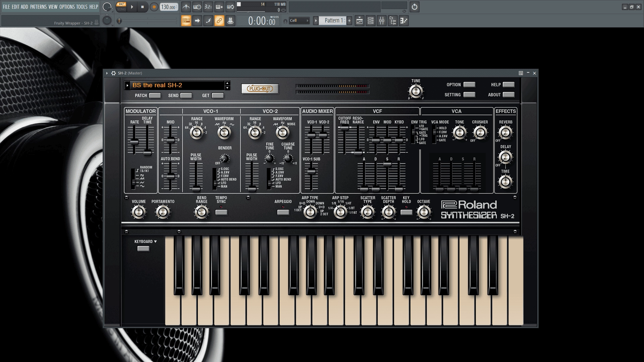Click the pattern selector left arrow

[316, 21]
